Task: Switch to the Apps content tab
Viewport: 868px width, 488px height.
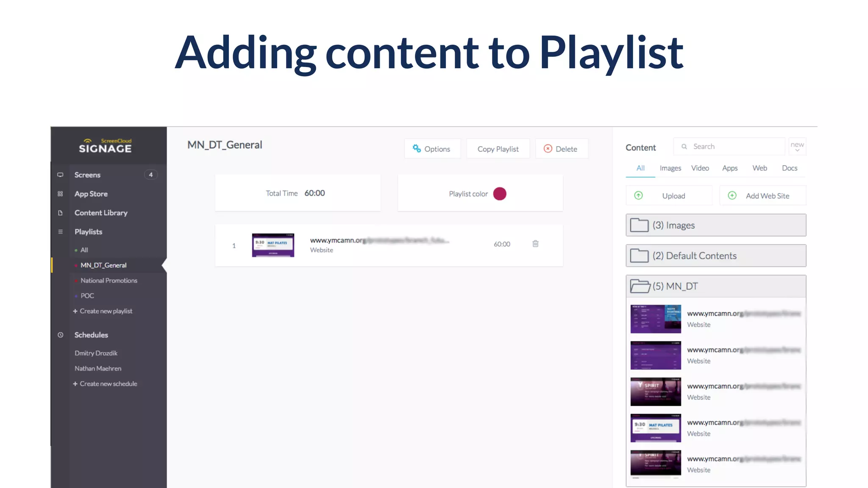Action: click(x=730, y=168)
